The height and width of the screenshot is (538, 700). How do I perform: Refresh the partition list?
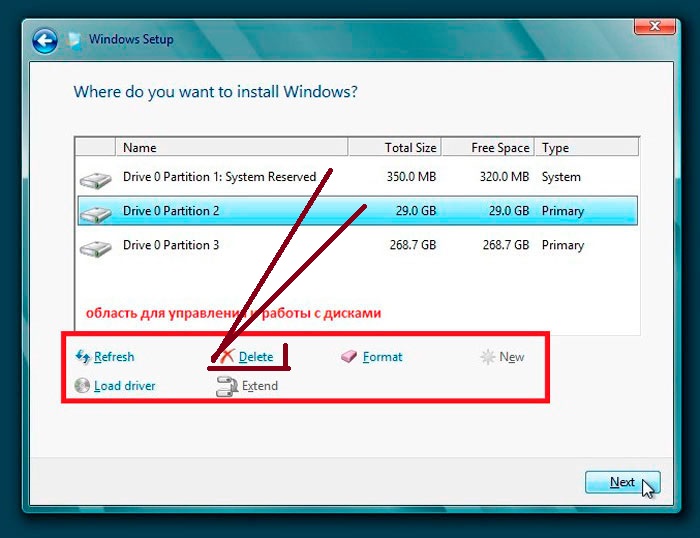114,357
